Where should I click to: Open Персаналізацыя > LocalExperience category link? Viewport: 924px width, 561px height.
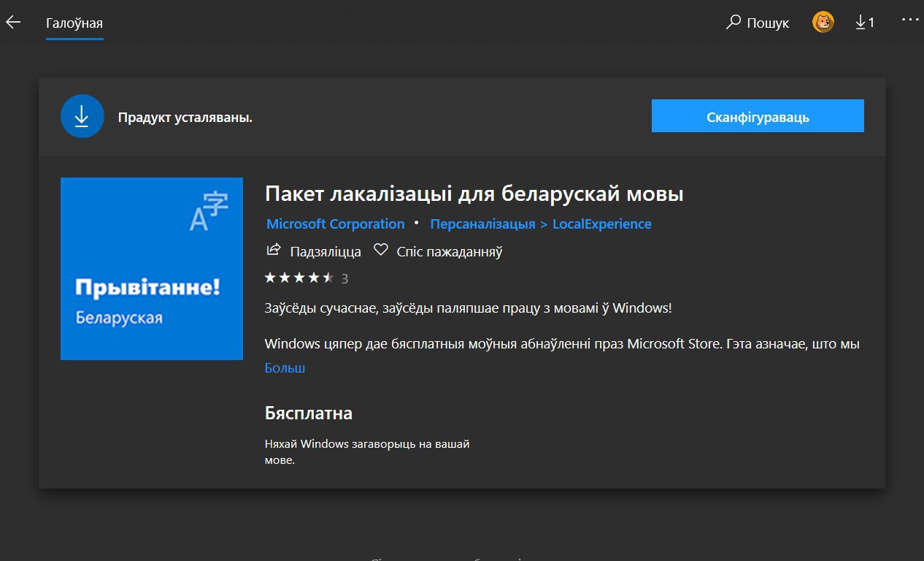pyautogui.click(x=540, y=224)
